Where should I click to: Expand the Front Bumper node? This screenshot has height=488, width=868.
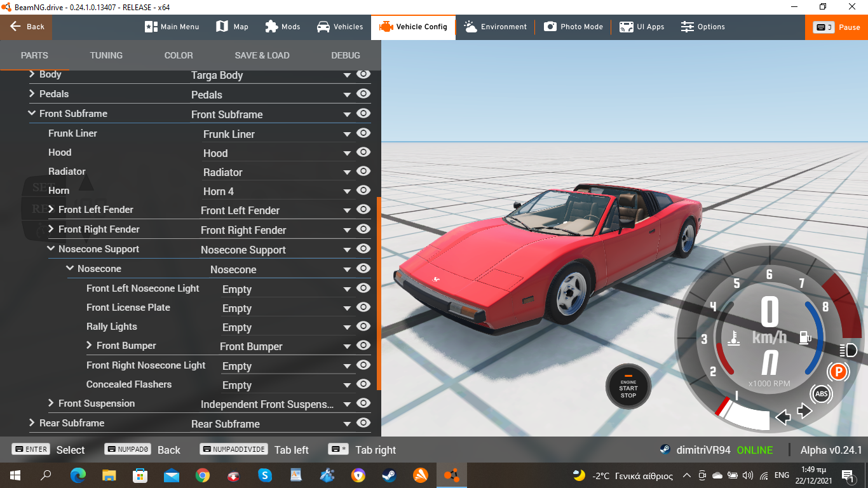tap(89, 345)
